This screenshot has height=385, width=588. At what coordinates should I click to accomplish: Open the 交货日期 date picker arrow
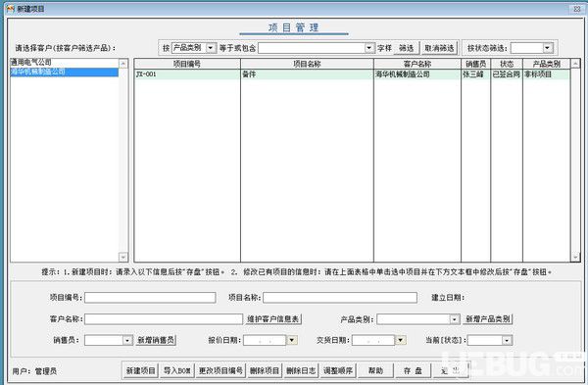point(401,340)
